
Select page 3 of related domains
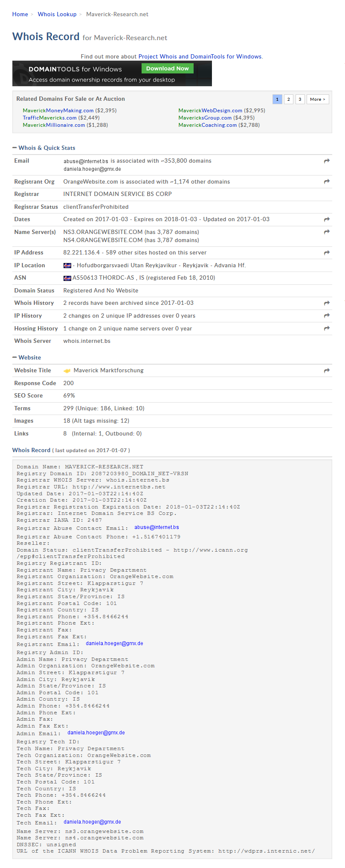point(300,99)
